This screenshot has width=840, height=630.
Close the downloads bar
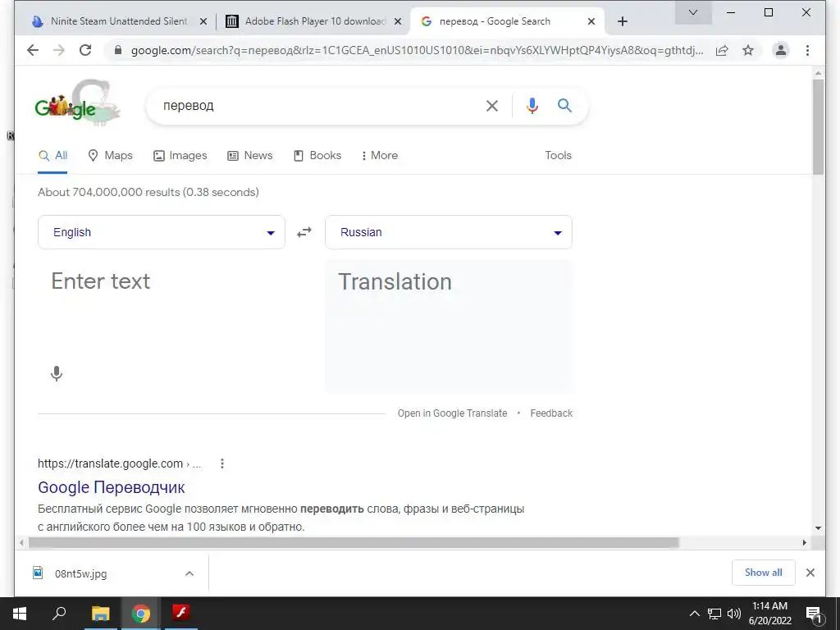point(810,573)
